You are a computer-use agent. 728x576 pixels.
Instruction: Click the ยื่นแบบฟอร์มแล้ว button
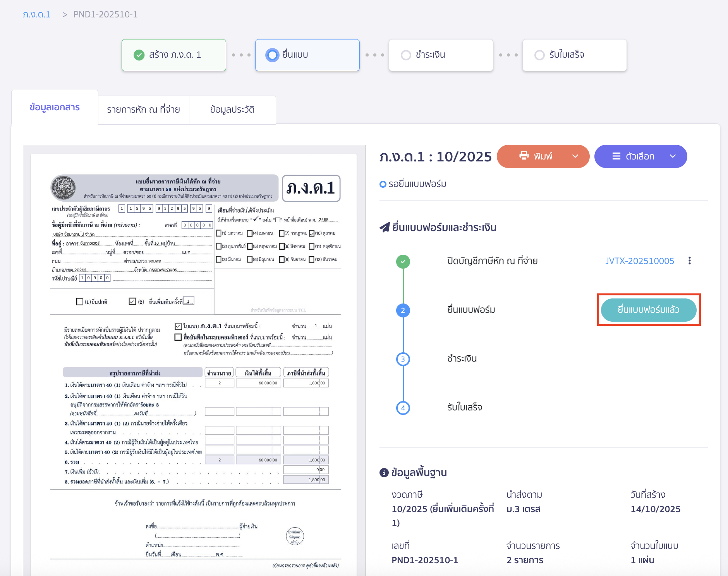click(649, 310)
